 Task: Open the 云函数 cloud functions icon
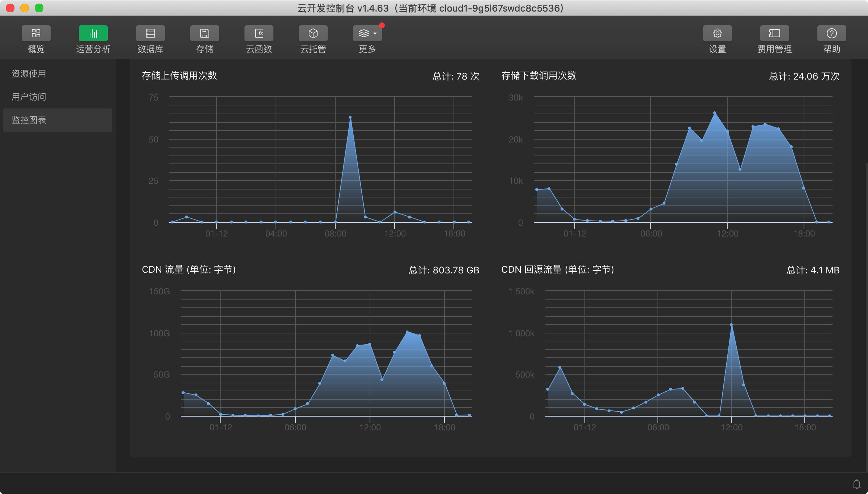point(259,33)
